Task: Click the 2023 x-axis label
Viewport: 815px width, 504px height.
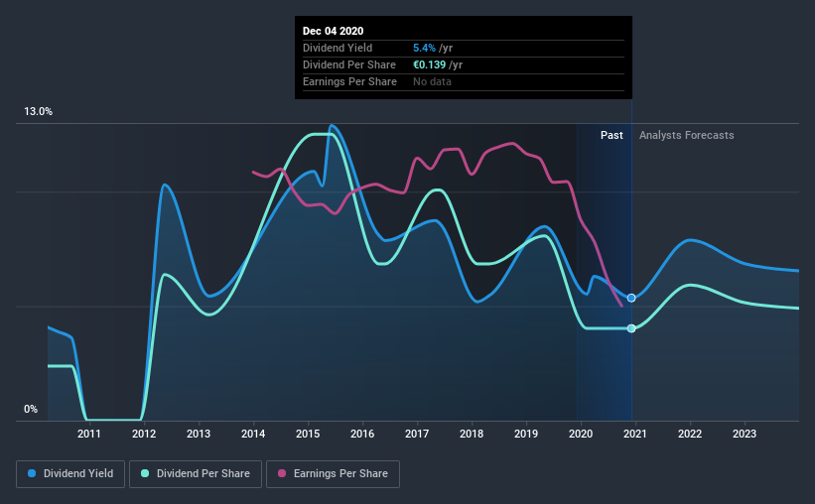Action: click(745, 434)
